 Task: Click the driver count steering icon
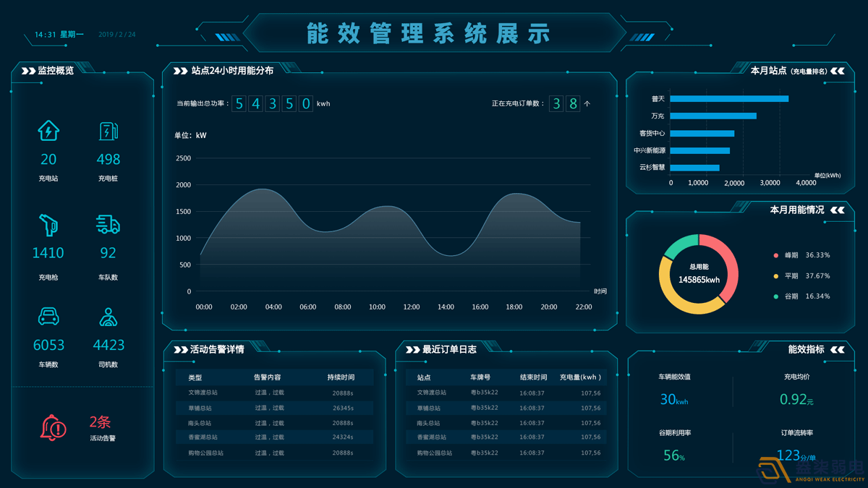pyautogui.click(x=108, y=317)
